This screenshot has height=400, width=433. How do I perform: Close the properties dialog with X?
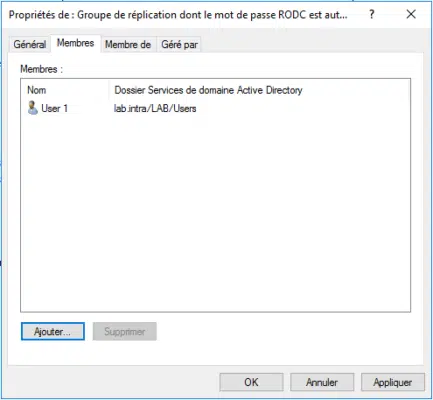point(411,14)
